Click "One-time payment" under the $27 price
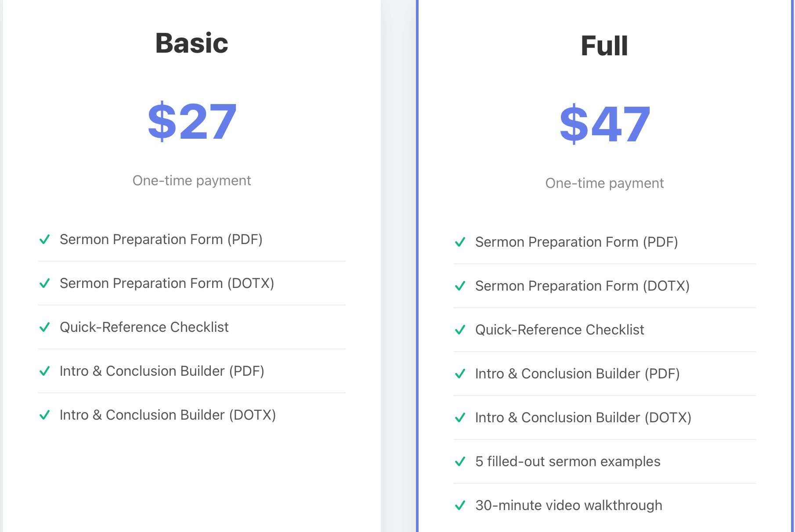Image resolution: width=795 pixels, height=532 pixels. (x=192, y=180)
